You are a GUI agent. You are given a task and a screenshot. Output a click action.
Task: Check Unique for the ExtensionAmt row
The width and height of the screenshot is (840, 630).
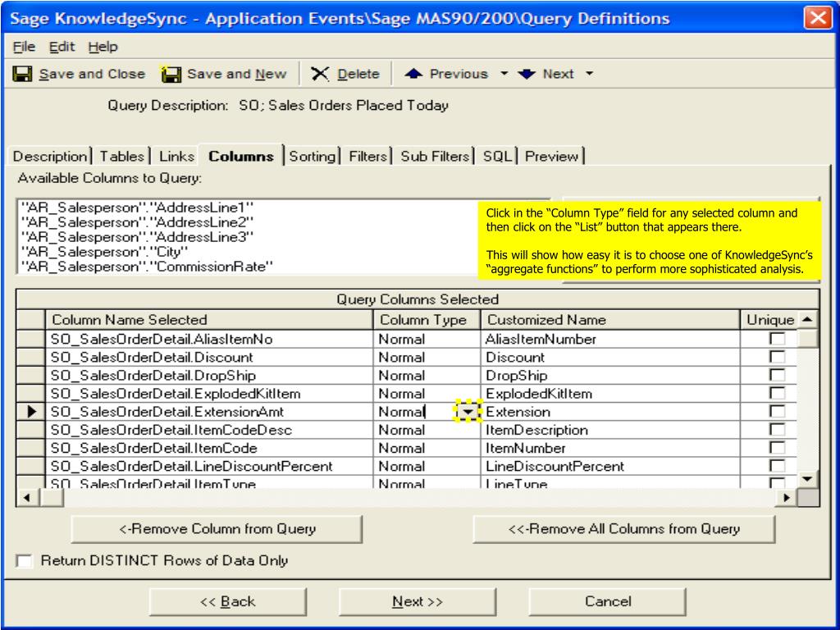(777, 412)
